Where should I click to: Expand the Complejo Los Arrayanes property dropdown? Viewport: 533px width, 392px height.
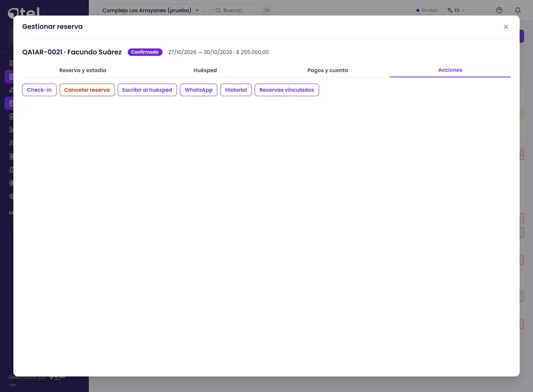click(151, 10)
